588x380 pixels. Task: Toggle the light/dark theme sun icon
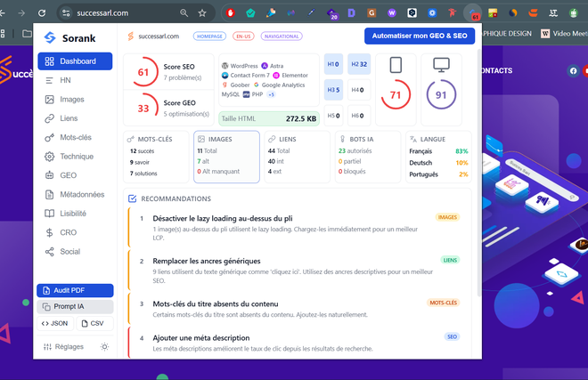click(x=105, y=347)
